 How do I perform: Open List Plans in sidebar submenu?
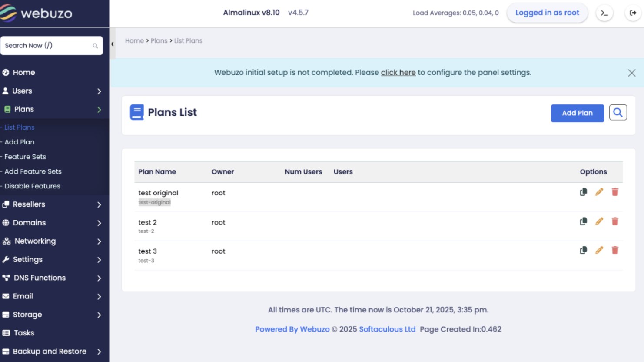(x=20, y=127)
